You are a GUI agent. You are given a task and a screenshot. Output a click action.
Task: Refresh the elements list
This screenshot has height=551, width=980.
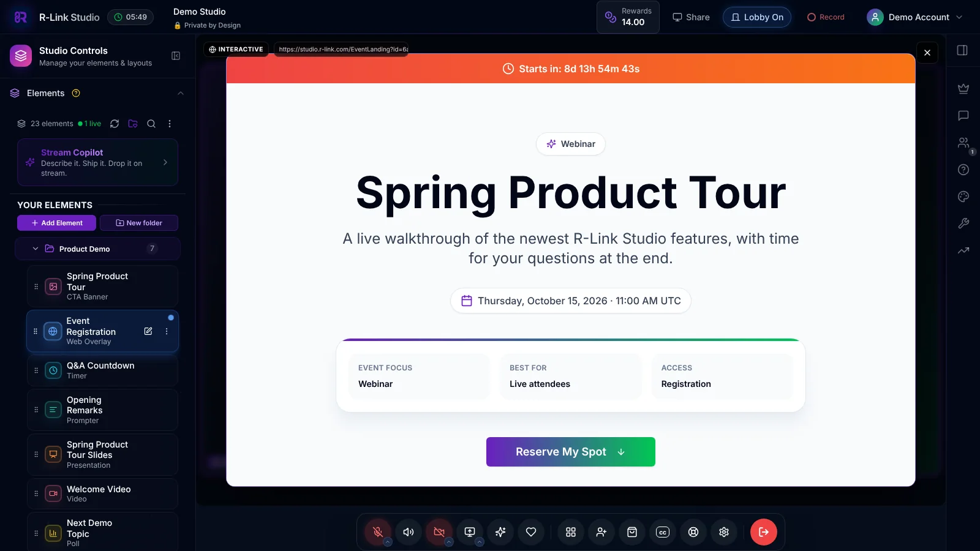(x=115, y=124)
